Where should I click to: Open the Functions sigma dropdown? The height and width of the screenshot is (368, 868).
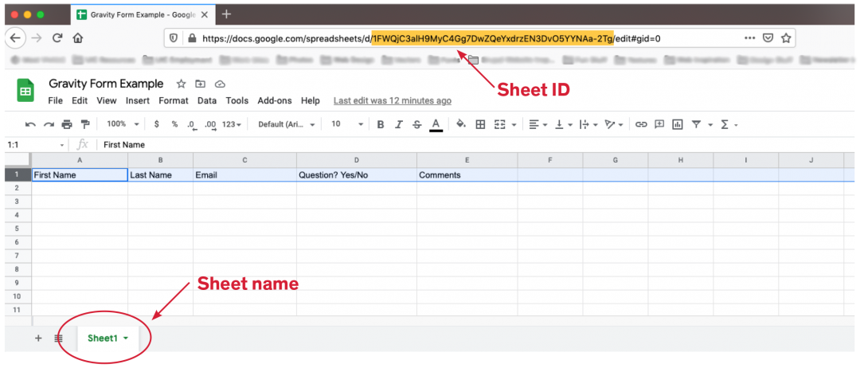[729, 124]
